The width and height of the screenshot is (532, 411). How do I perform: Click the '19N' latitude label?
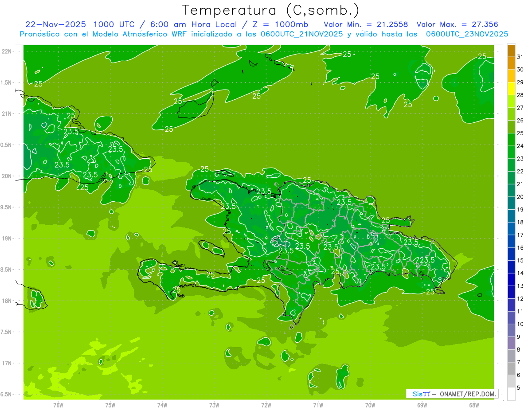(x=7, y=238)
